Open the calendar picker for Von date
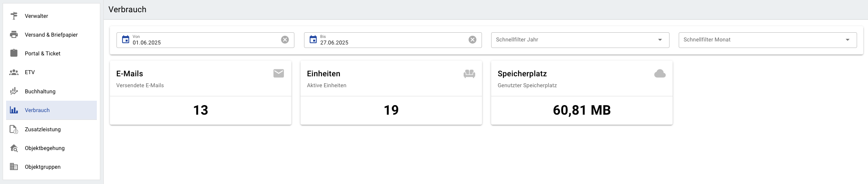The width and height of the screenshot is (868, 184). coord(126,40)
